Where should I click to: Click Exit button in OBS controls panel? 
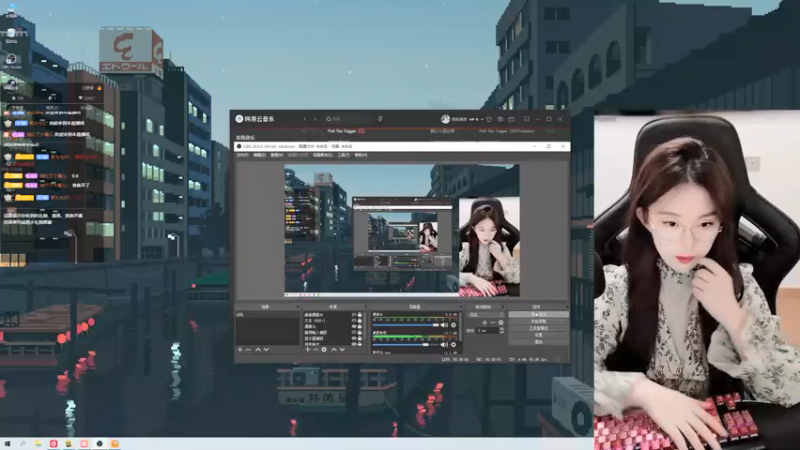coord(539,342)
